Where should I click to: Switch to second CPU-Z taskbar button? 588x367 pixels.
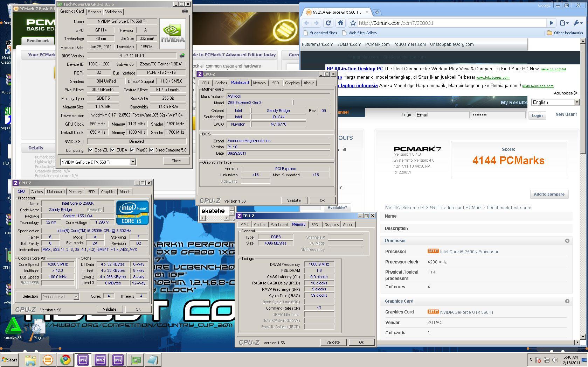click(x=101, y=360)
